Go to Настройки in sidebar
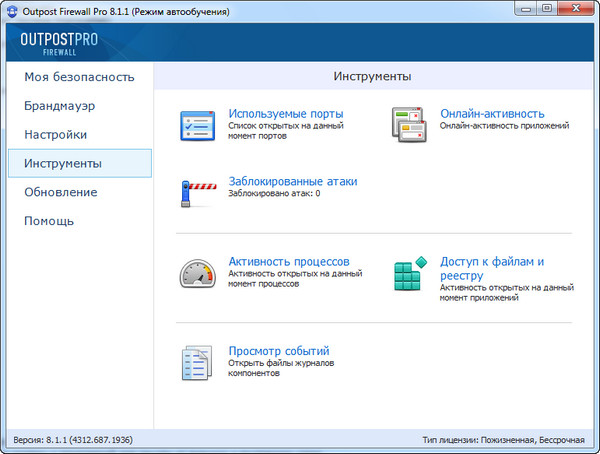This screenshot has width=600, height=454. tap(55, 134)
